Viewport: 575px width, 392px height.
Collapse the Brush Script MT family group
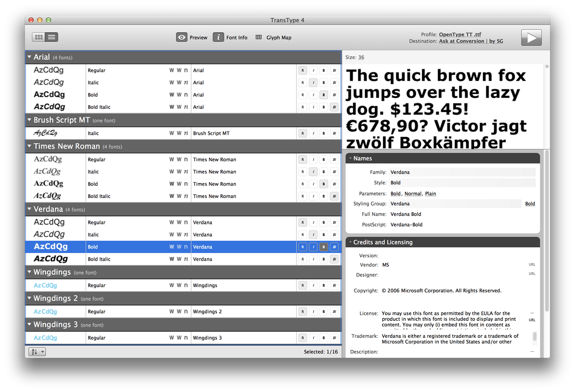point(29,120)
